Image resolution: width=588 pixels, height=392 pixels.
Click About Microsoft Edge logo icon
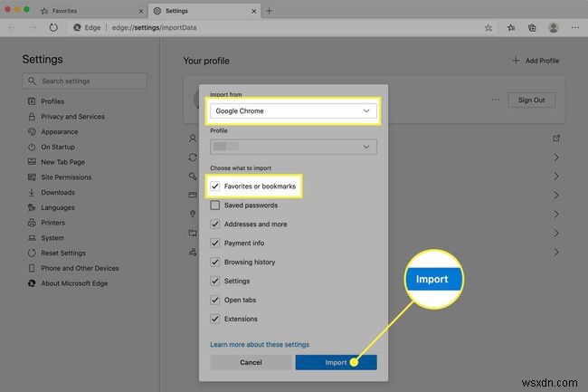tap(32, 283)
